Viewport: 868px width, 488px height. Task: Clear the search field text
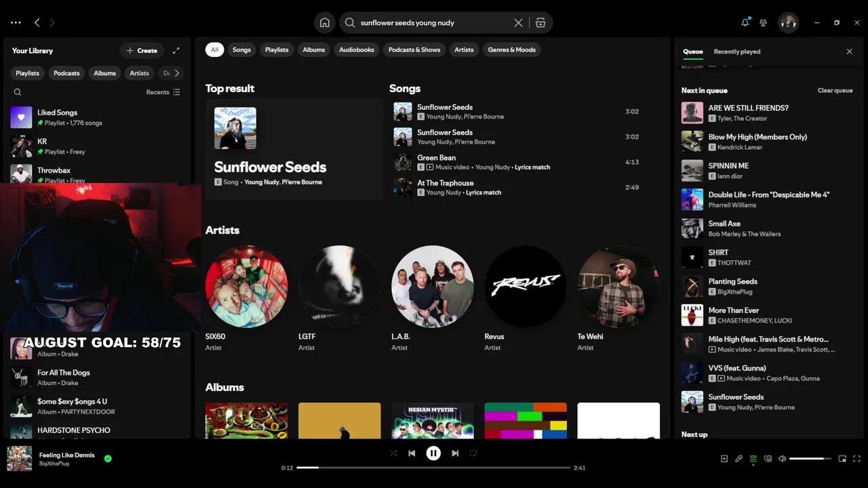pos(518,22)
